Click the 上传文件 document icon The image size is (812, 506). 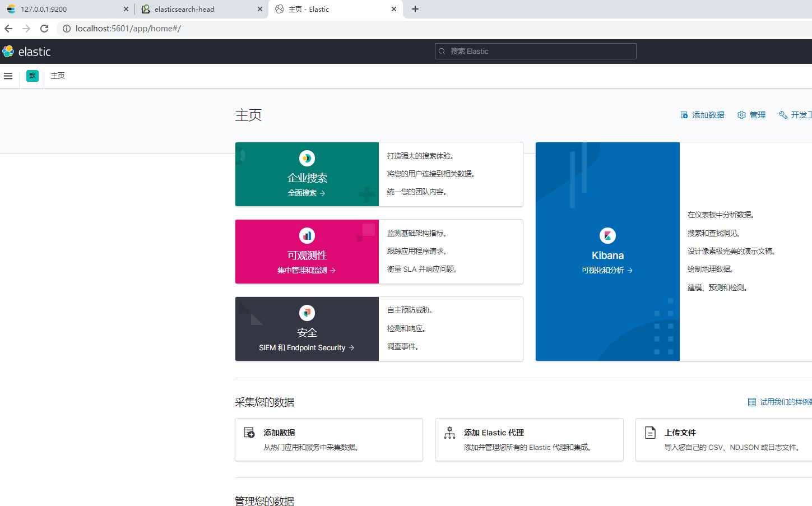[650, 433]
